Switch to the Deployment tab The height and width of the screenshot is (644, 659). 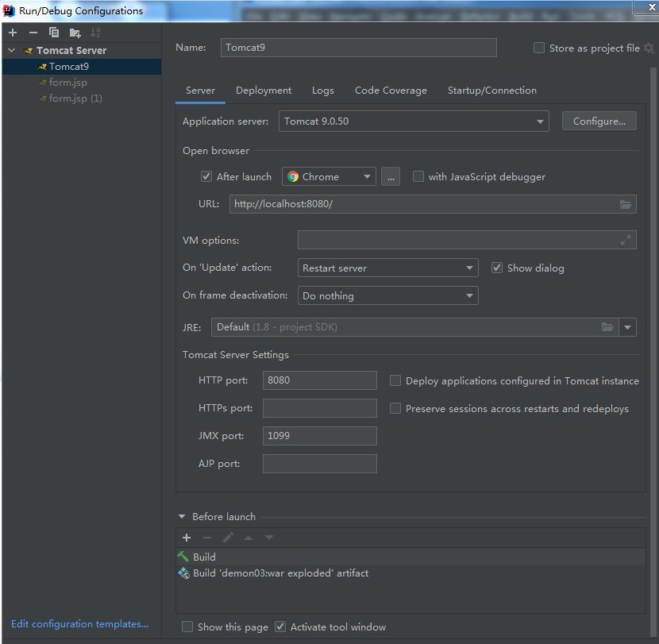tap(264, 91)
